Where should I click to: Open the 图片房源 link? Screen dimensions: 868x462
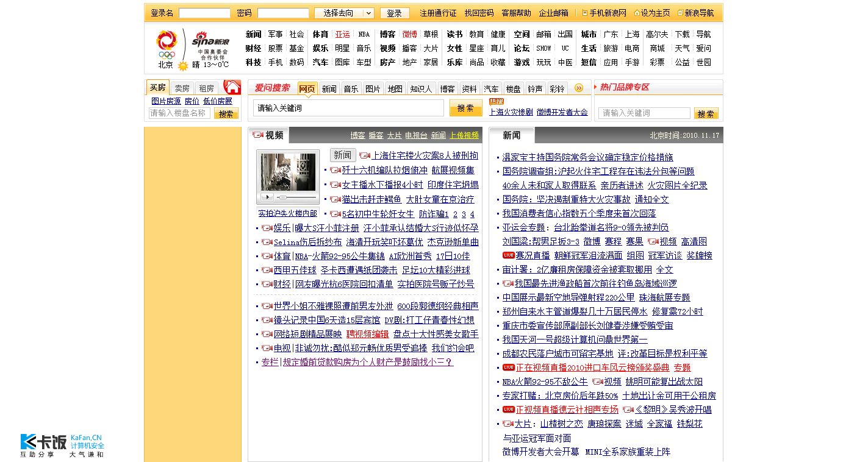coord(166,101)
